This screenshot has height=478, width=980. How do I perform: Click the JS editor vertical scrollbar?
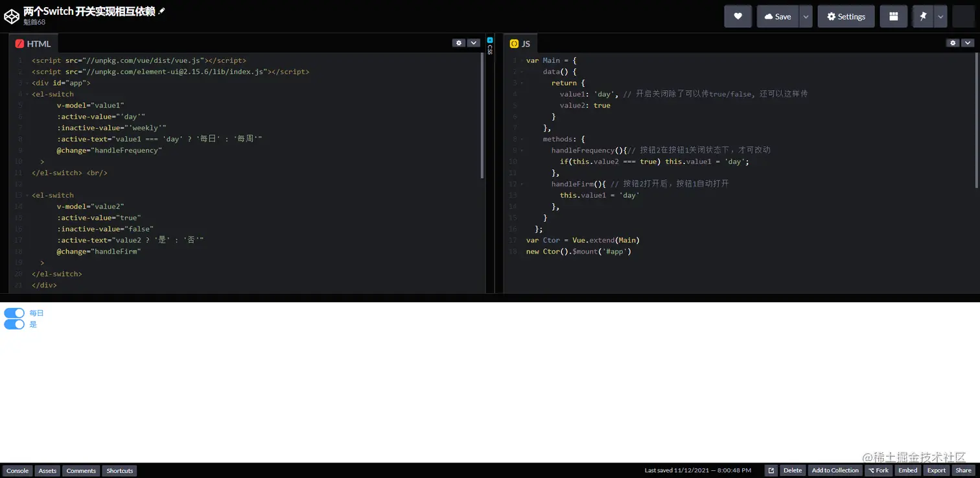976,121
